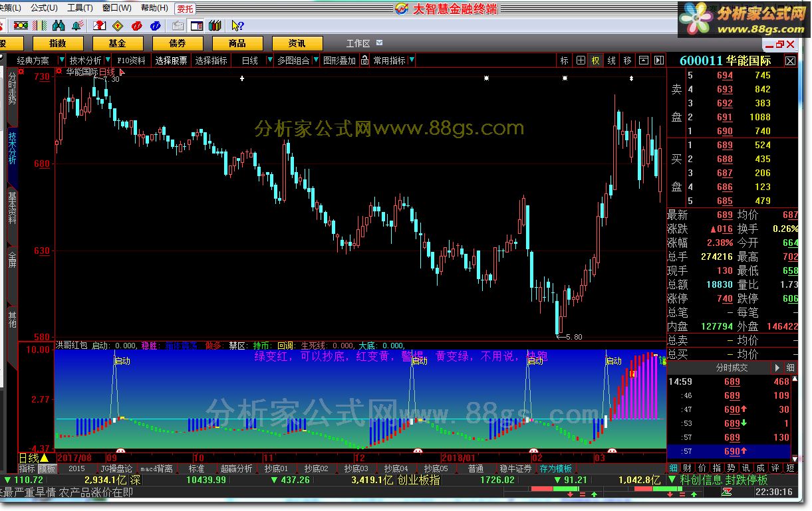Click the 移 move chart button
Viewport: 812px width, 511px height.
[x=627, y=60]
